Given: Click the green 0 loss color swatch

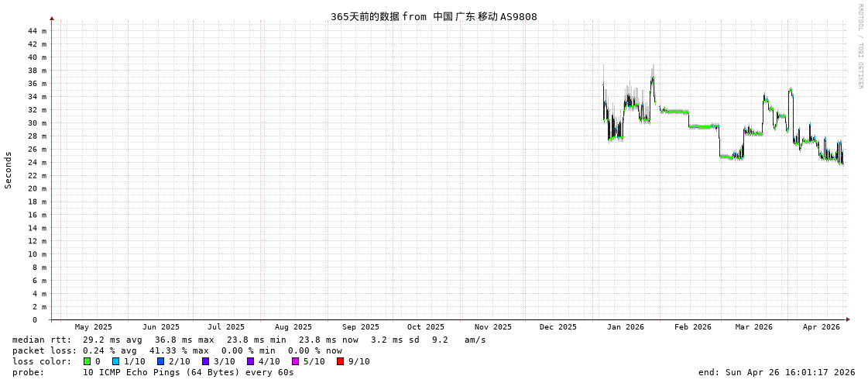Looking at the screenshot, I should [x=87, y=361].
